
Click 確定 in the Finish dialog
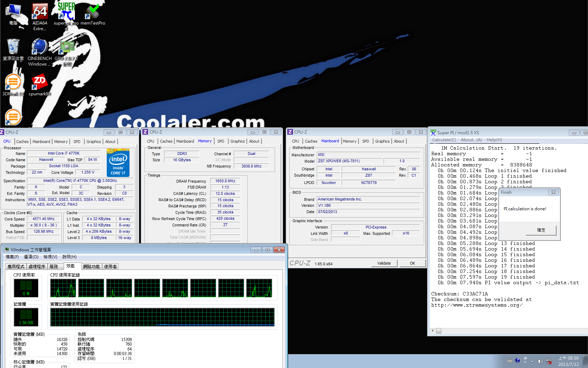coord(541,230)
